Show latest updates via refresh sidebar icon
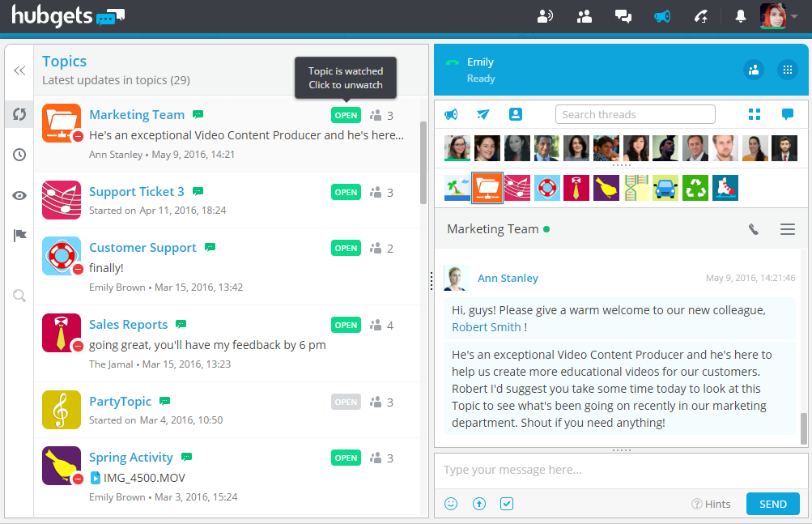The height and width of the screenshot is (524, 812). pyautogui.click(x=19, y=114)
